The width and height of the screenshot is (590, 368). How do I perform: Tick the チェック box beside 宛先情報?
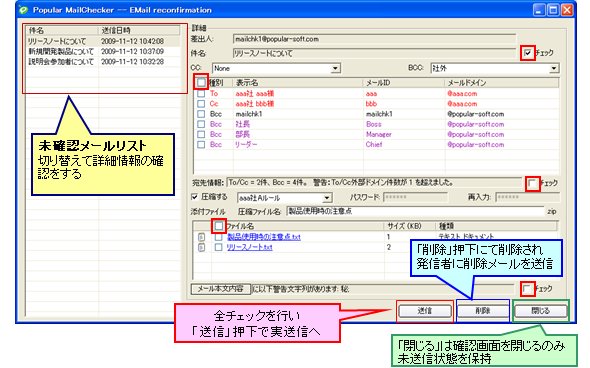click(x=532, y=184)
